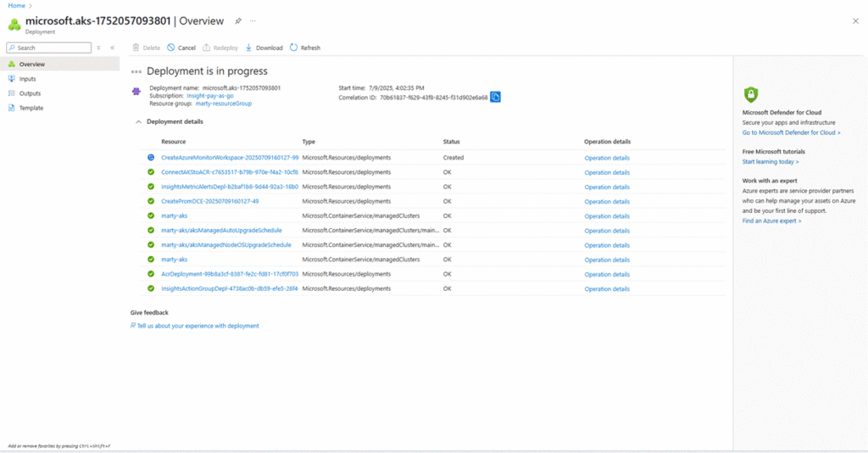The height and width of the screenshot is (453, 868).
Task: Collapse the left sidebar menu
Action: [113, 48]
